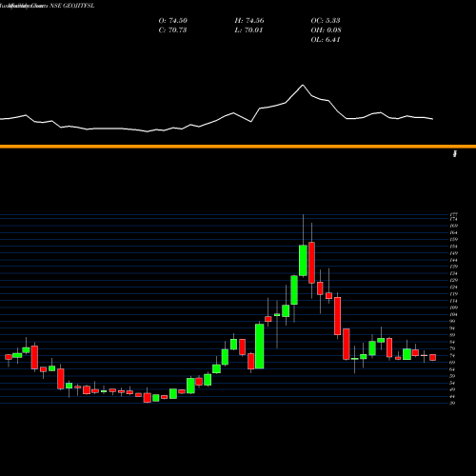Click the 39 price axis label
This screenshot has width=476, height=476.
[x=452, y=404]
